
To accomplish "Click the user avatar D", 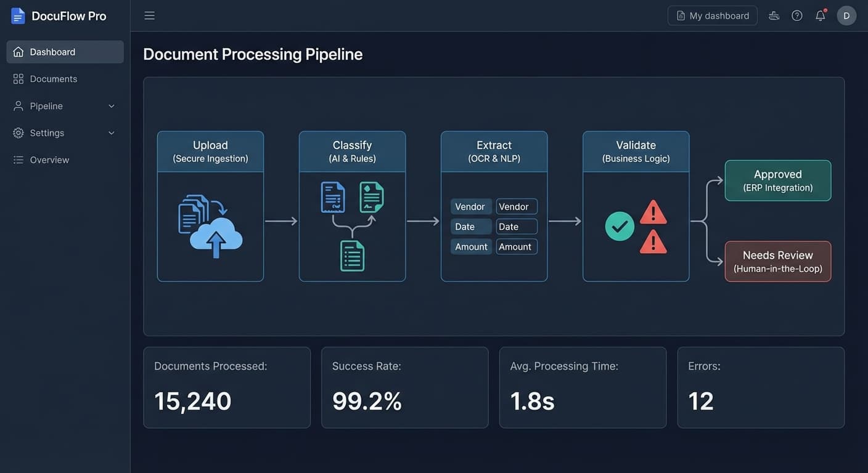I will coord(846,15).
